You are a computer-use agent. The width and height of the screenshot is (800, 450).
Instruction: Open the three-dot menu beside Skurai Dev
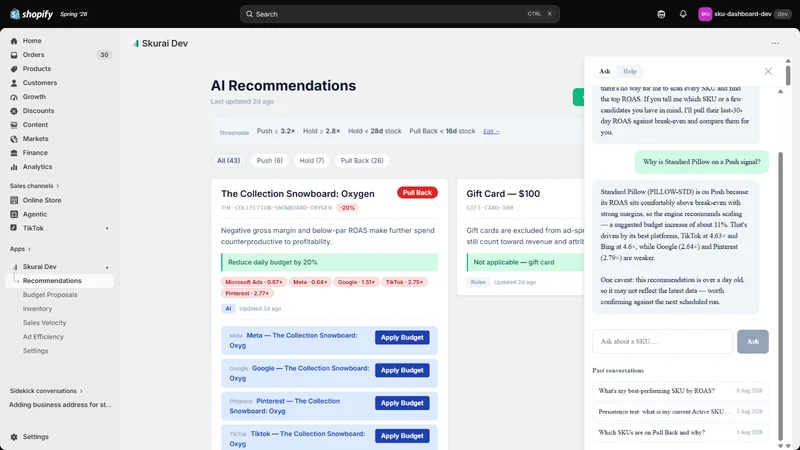click(x=775, y=43)
